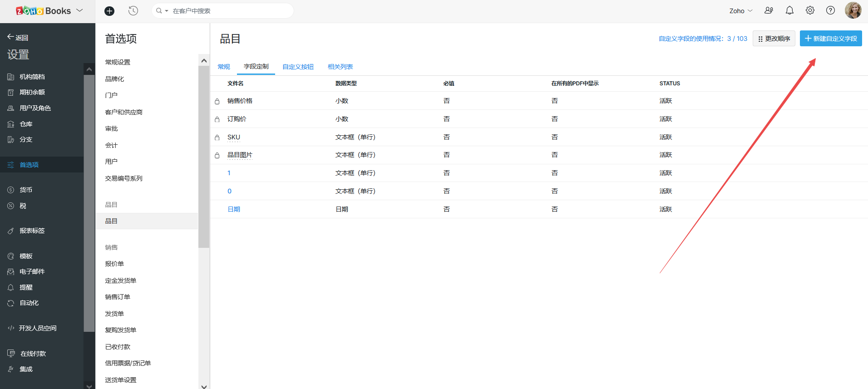Viewport: 868px width, 389px height.
Task: Open the Zoho Books app switcher chevron
Action: coord(80,10)
